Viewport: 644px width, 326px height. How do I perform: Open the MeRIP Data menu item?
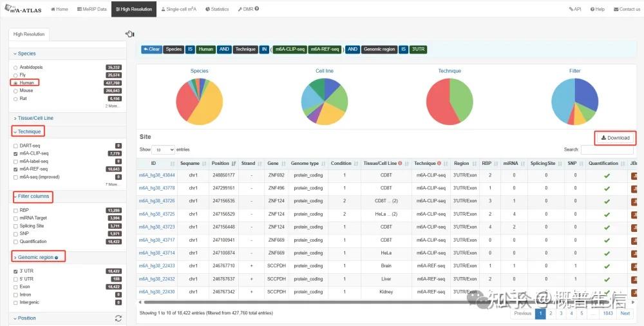[x=91, y=9]
